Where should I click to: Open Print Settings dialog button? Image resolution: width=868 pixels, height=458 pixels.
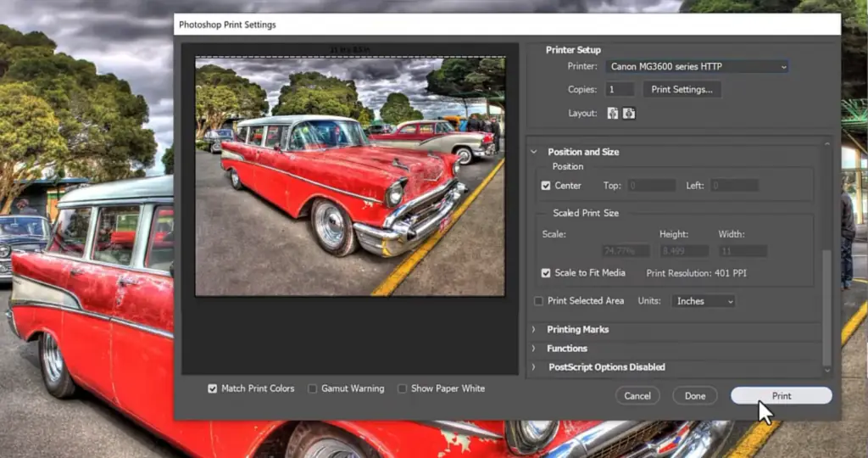682,89
